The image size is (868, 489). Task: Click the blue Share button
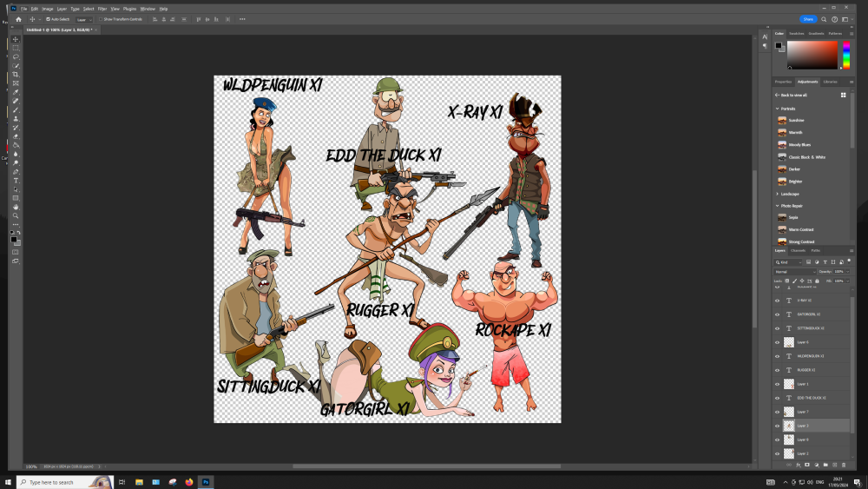(x=808, y=18)
